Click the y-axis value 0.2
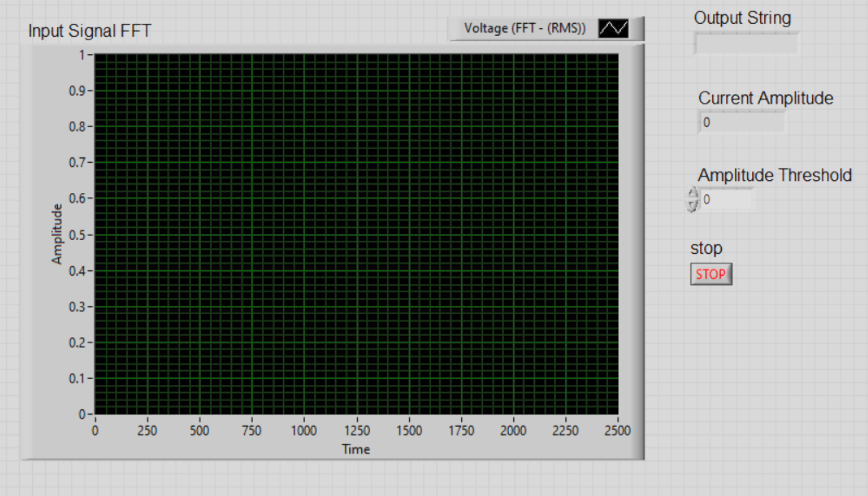868x496 pixels. tap(77, 343)
